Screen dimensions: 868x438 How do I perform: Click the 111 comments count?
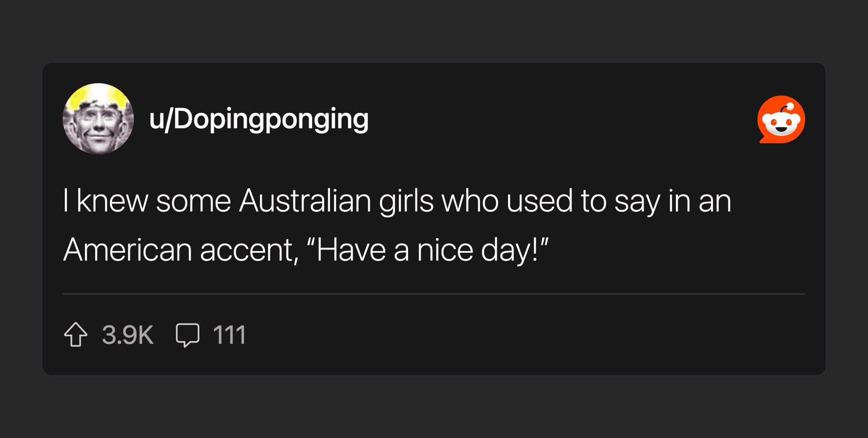pyautogui.click(x=229, y=335)
